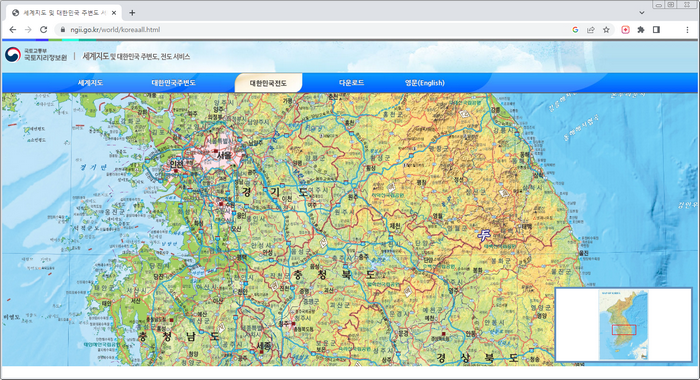View site security lock info

(62, 29)
